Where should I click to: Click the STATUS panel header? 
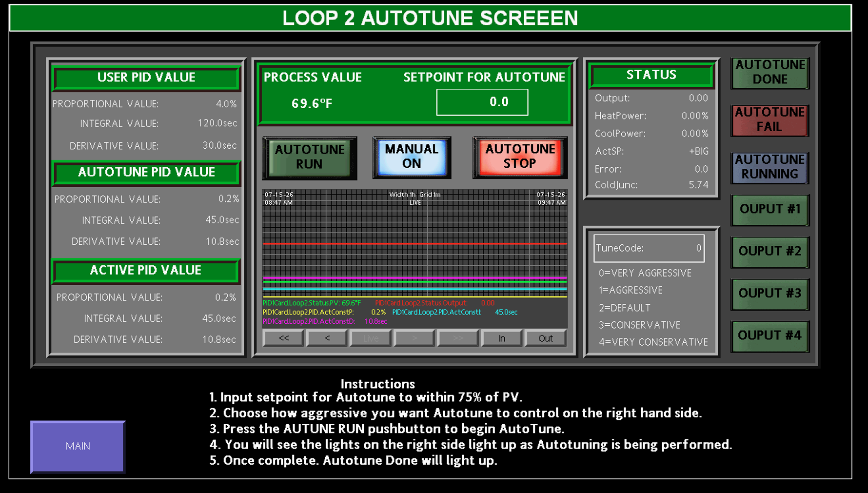(651, 75)
